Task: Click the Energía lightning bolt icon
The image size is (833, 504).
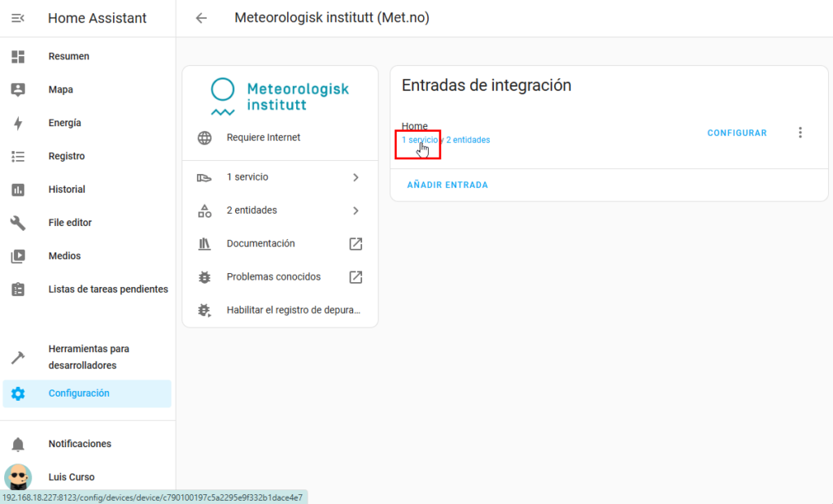Action: tap(18, 123)
